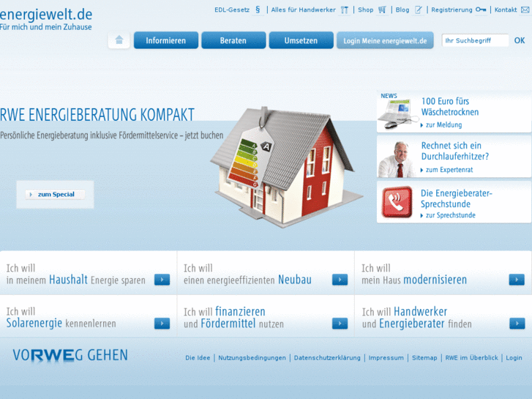Click the OK search button

click(520, 40)
